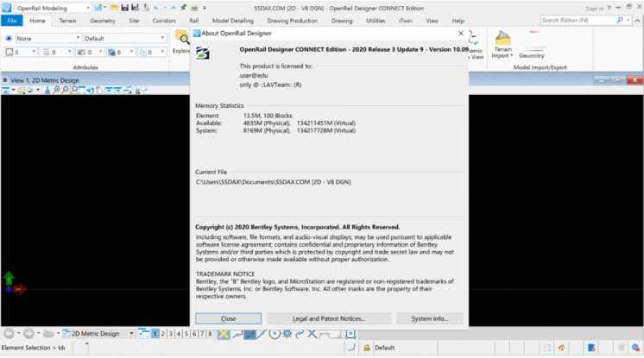Click the lock icon in status bar
The height and width of the screenshot is (358, 644).
point(351,348)
